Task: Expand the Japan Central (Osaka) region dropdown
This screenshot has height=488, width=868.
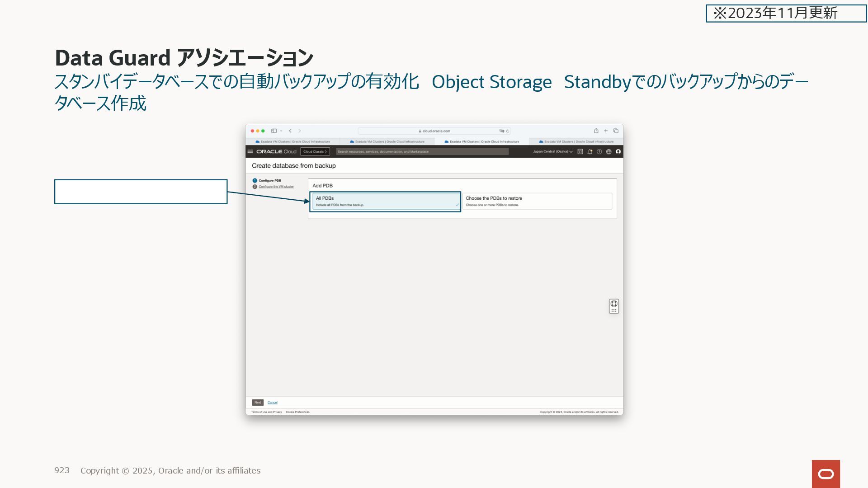Action: [552, 151]
